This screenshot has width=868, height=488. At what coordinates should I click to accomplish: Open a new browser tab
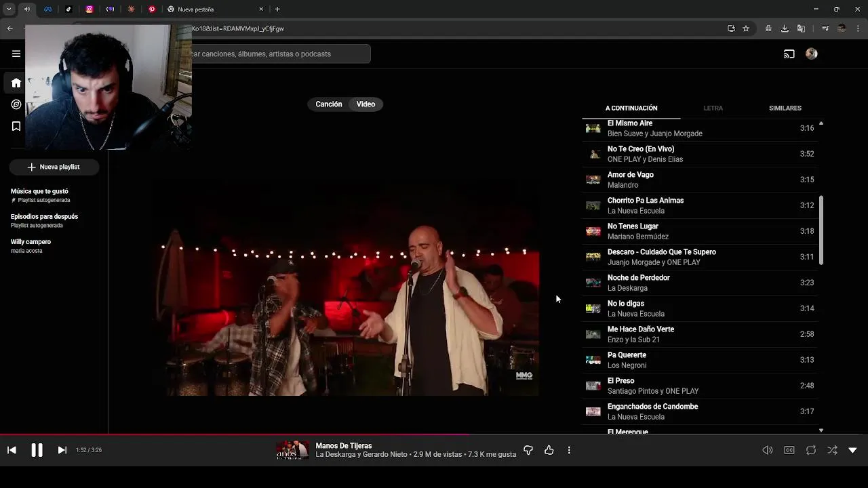[x=277, y=9]
